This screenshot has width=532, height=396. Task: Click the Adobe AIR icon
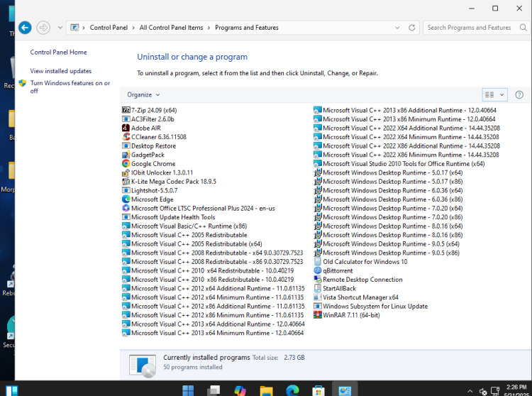click(x=126, y=128)
